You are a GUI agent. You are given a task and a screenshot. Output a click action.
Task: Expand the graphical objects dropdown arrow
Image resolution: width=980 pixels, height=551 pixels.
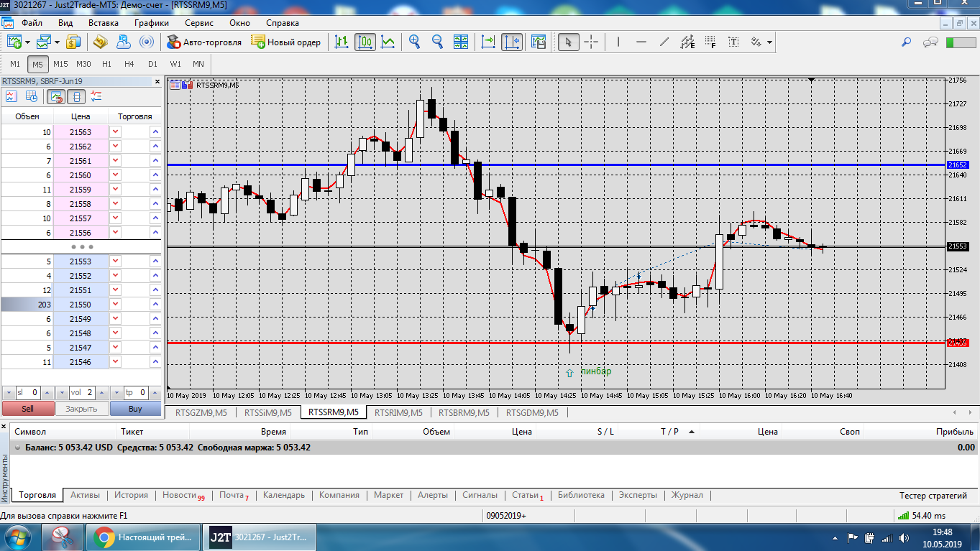click(770, 42)
